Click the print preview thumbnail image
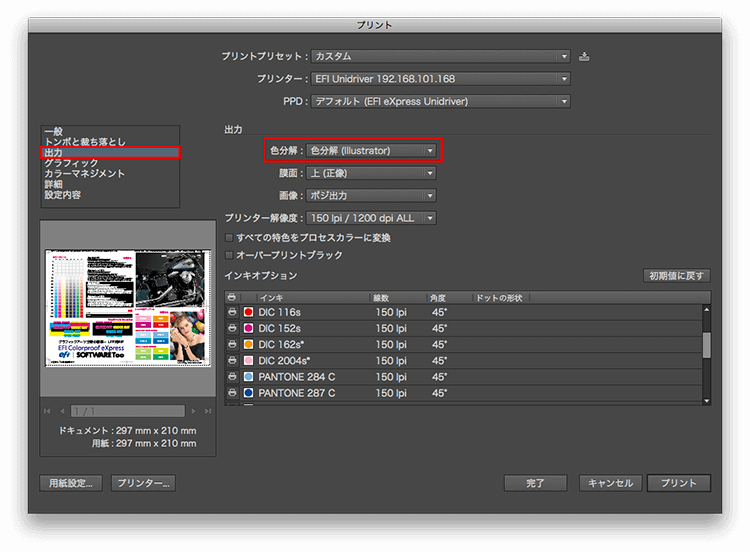Image resolution: width=750 pixels, height=552 pixels. click(126, 309)
